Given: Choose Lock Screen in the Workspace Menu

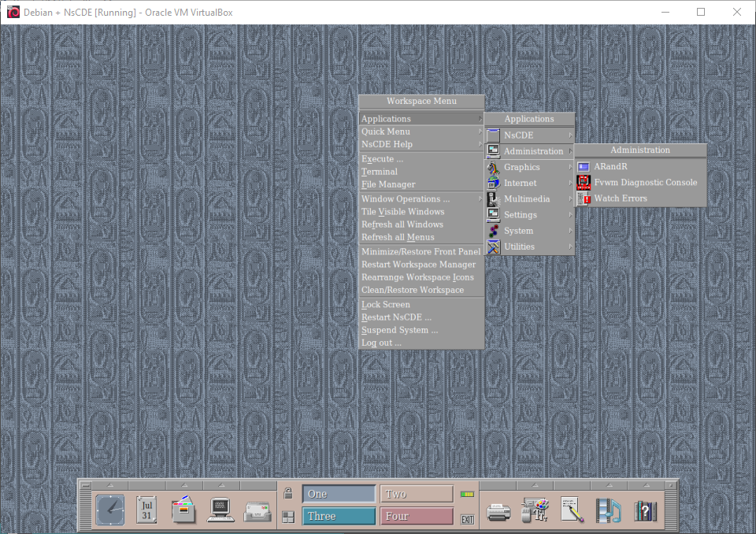Looking at the screenshot, I should click(386, 305).
